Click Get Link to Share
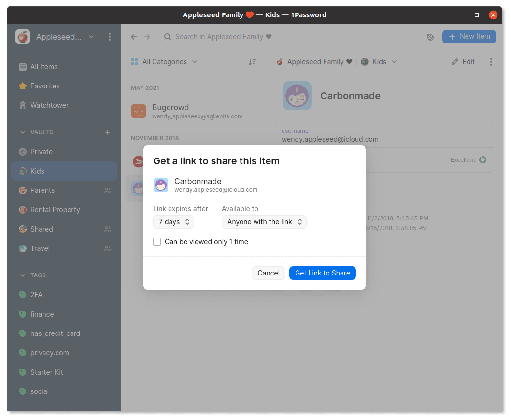This screenshot has height=420, width=511. click(x=322, y=273)
